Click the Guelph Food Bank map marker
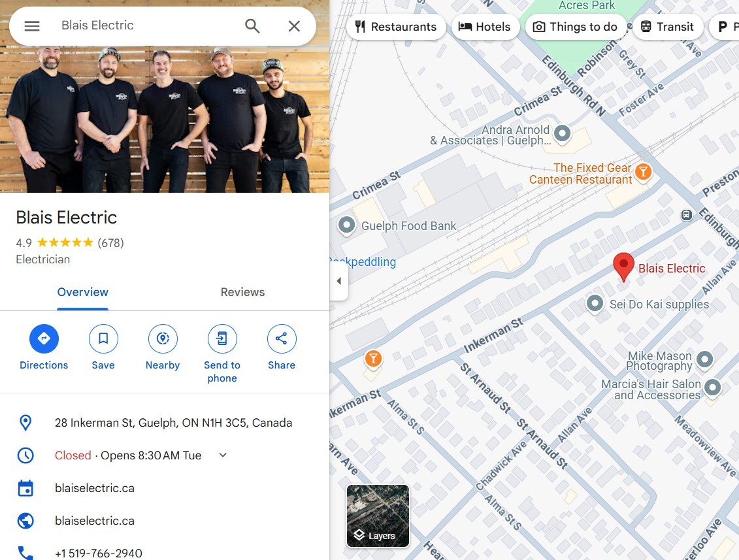The image size is (739, 560). (x=346, y=225)
